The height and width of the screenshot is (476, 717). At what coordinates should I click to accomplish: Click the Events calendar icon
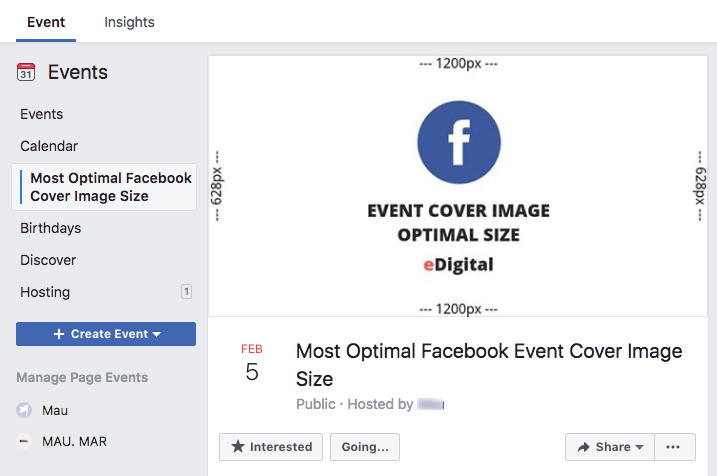(26, 72)
